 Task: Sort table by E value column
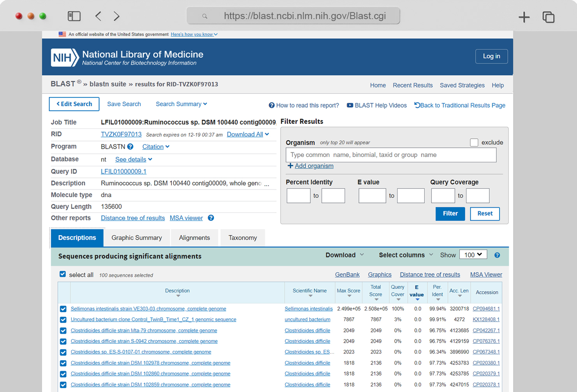click(417, 293)
